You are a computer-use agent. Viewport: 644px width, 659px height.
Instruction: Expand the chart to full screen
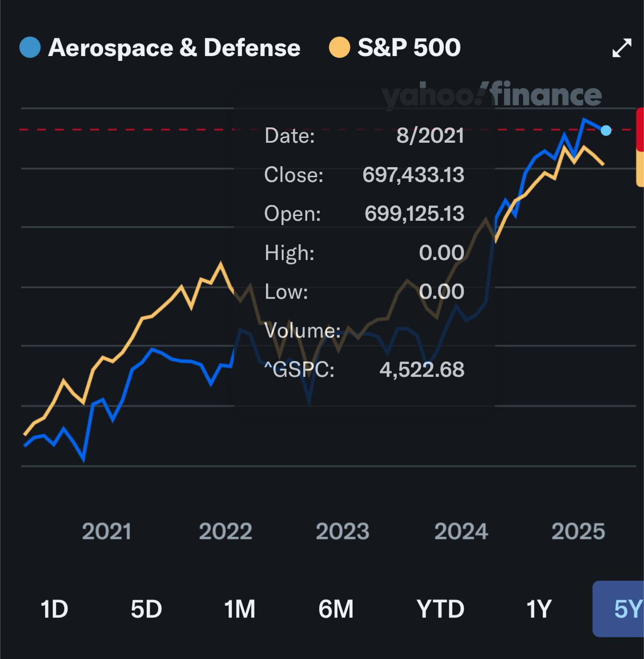click(622, 48)
